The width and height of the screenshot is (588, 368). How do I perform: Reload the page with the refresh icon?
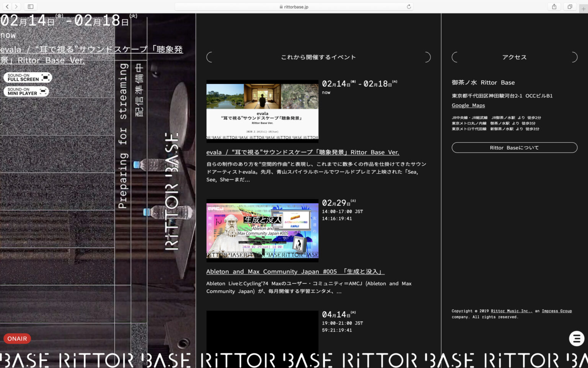[x=408, y=6]
